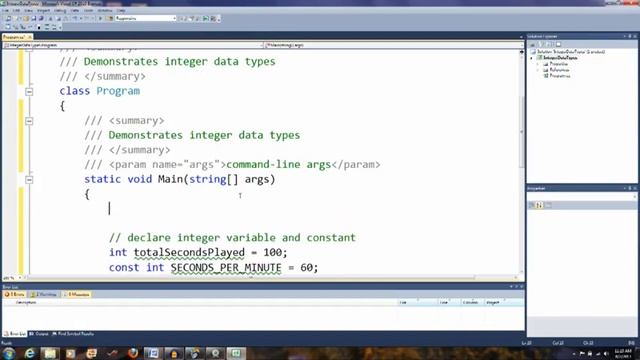Click the editor vertical scrollbar

click(x=521, y=163)
